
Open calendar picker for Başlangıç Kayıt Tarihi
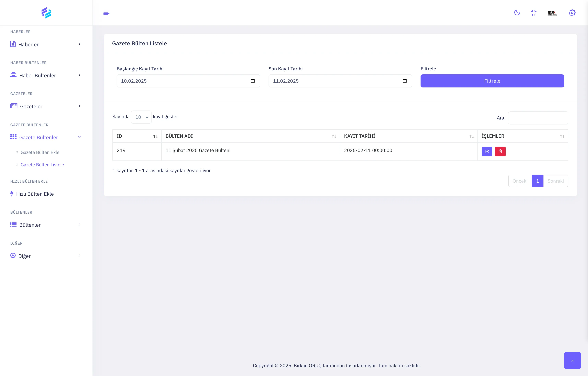click(253, 81)
